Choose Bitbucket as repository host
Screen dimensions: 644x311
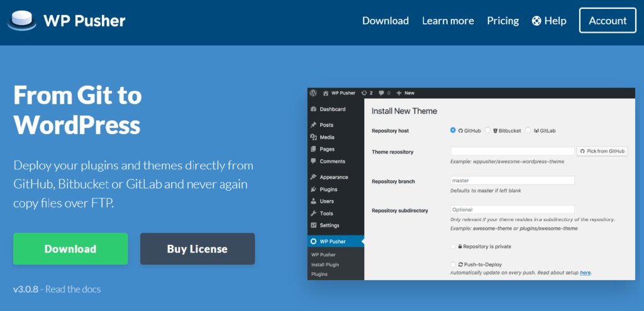pos(487,130)
